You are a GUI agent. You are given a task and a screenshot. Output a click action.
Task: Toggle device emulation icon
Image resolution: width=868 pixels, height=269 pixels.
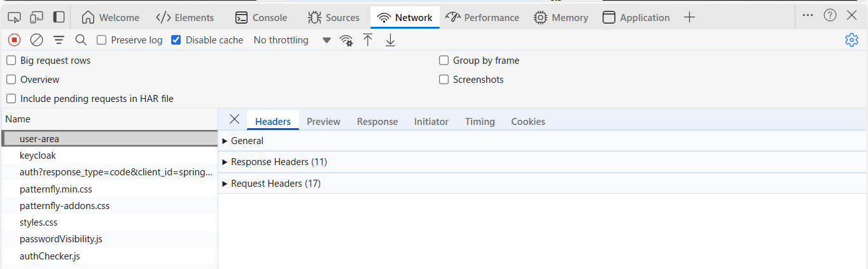click(37, 17)
